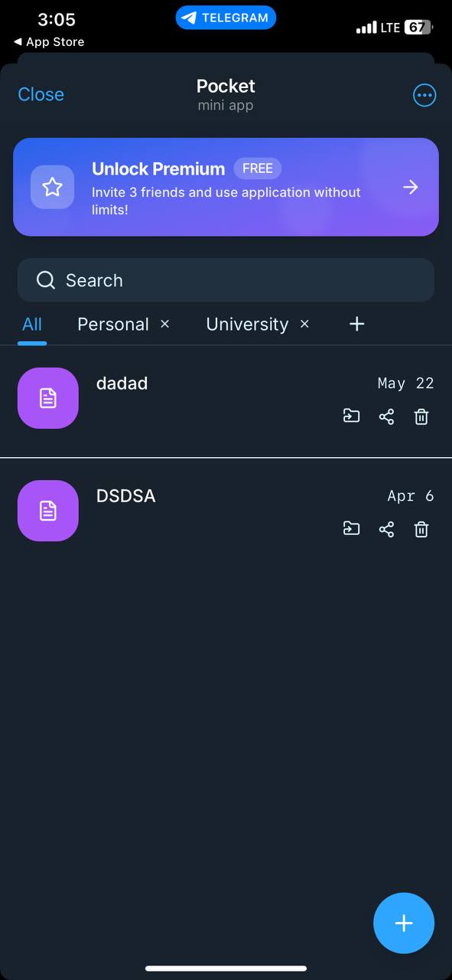Select the share icon for dadad document
This screenshot has height=980, width=452.
(386, 416)
